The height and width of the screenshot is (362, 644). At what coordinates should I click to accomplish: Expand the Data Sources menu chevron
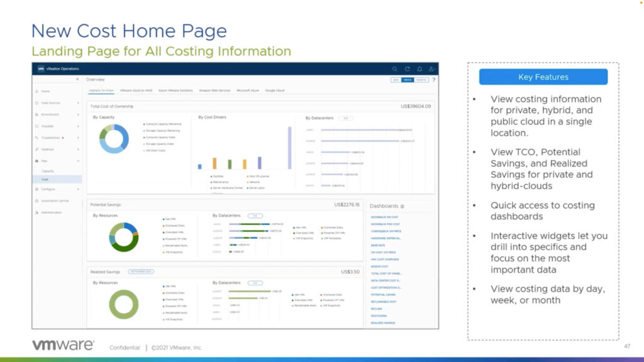[x=78, y=103]
